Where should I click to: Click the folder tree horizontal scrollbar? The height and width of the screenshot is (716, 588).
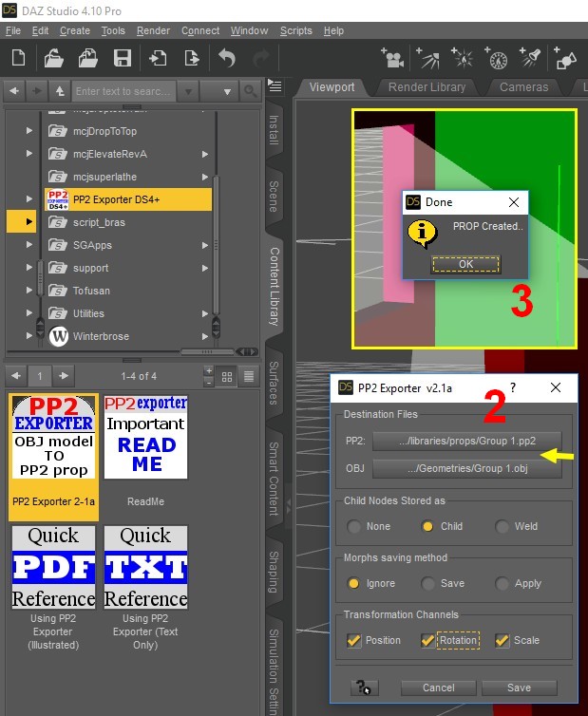[207, 351]
